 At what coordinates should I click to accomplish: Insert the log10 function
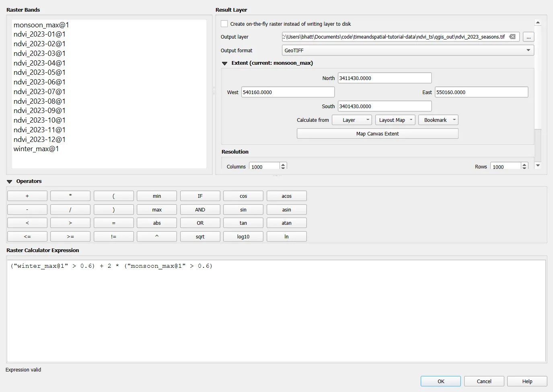coord(243,236)
